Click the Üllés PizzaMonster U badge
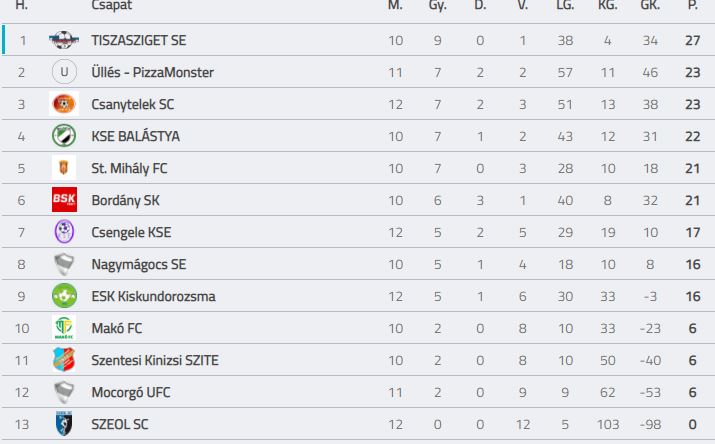Viewport: 715px width, 444px height. click(x=64, y=72)
